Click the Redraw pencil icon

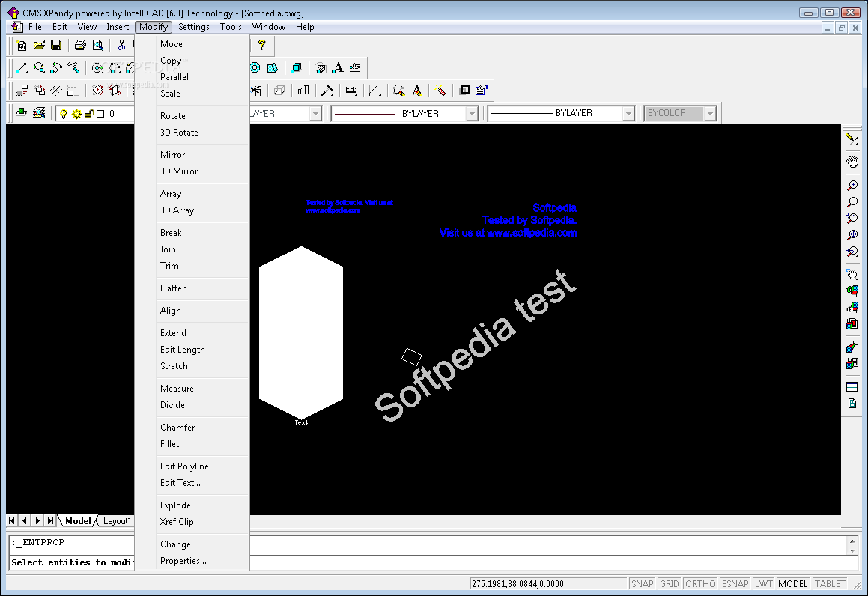coord(852,139)
